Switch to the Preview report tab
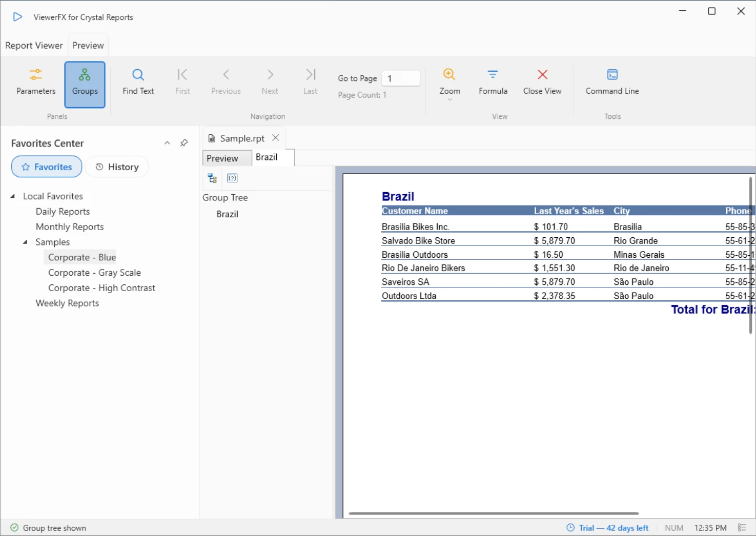 [227, 158]
